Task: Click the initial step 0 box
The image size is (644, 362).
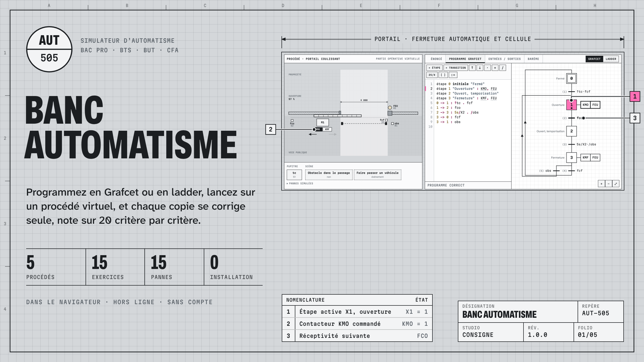Action: tap(572, 78)
